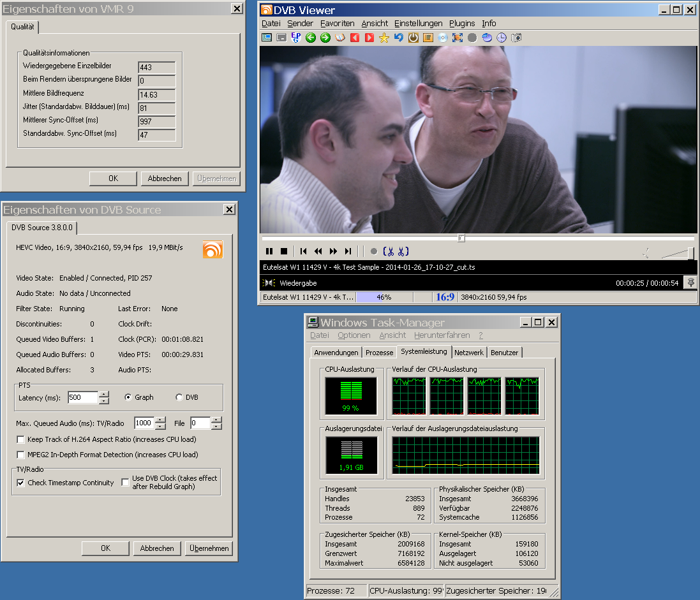Open the Favoriten menu
The height and width of the screenshot is (600, 700).
(337, 23)
